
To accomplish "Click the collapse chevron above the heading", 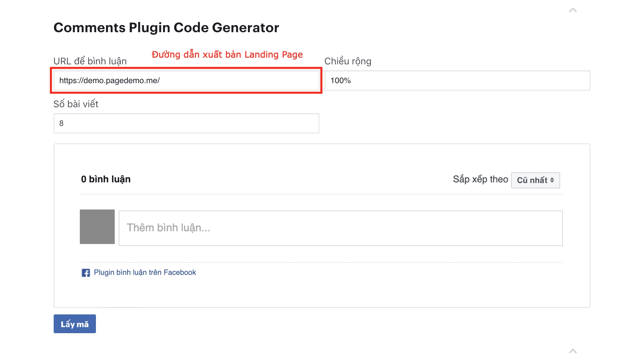I will click(573, 10).
